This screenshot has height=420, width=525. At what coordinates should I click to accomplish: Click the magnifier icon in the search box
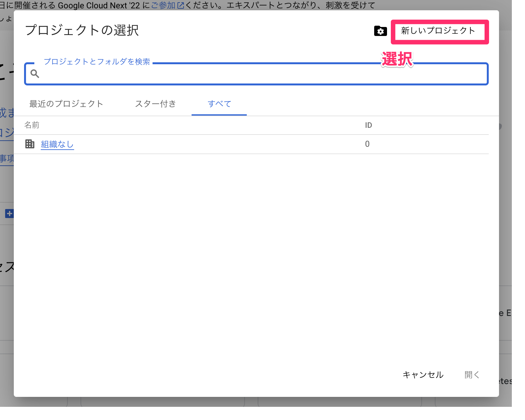35,74
